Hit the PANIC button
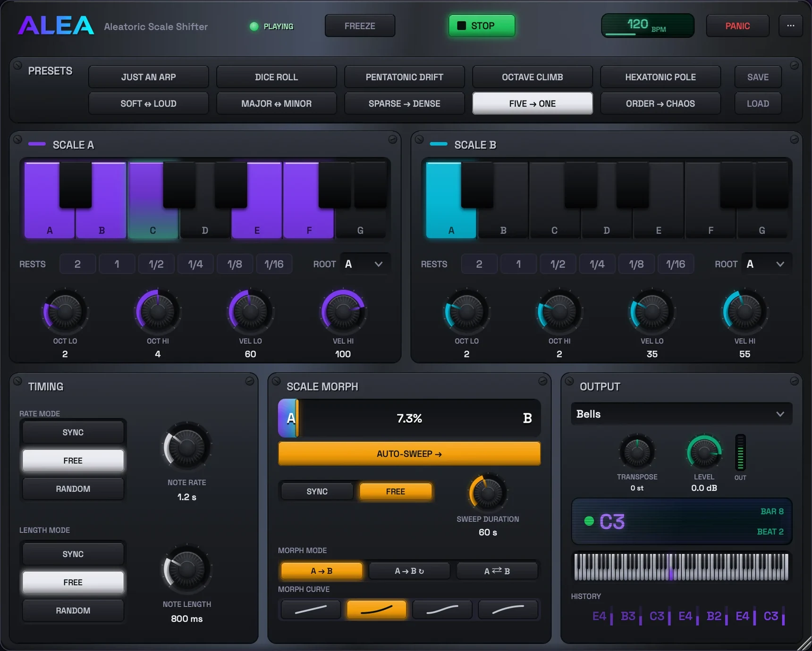The image size is (812, 651). pyautogui.click(x=737, y=26)
